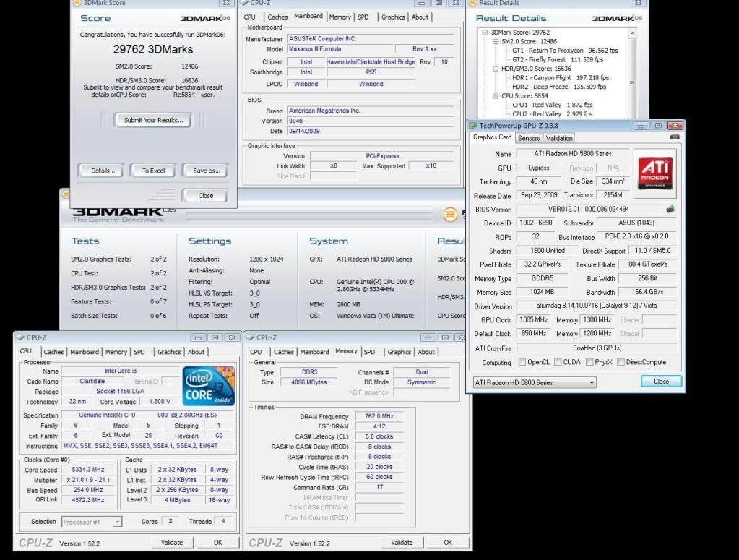Click the Result Details vertical scrollbar thumb
The height and width of the screenshot is (560, 739).
[x=632, y=83]
